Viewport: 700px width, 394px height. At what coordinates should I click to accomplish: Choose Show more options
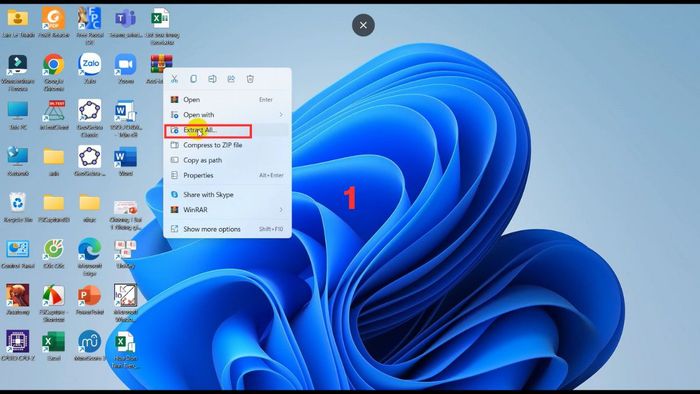(x=227, y=229)
